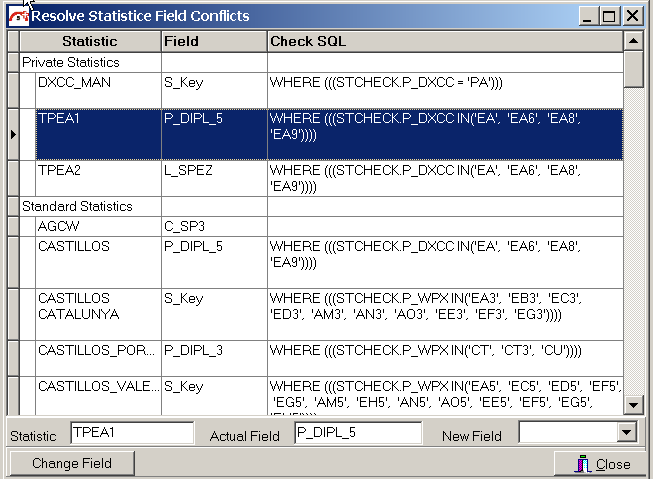Click the Statistic column header
This screenshot has width=653, height=479.
pos(90,42)
